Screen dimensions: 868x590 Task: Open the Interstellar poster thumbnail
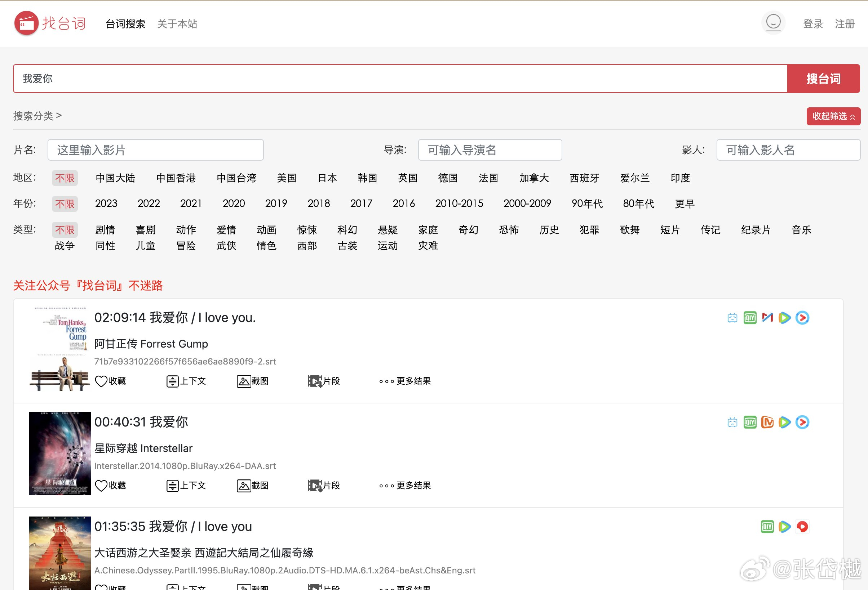pos(60,453)
